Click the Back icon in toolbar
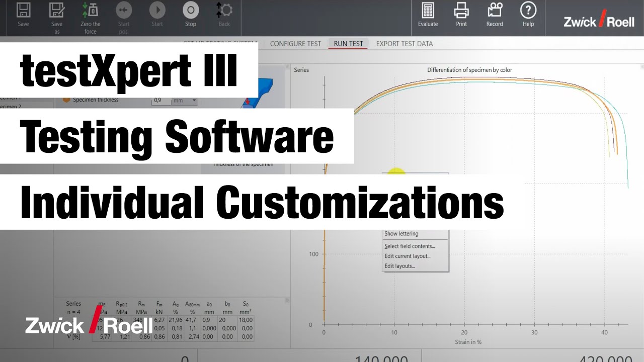Screen dimensions: 644x362 pos(224,10)
